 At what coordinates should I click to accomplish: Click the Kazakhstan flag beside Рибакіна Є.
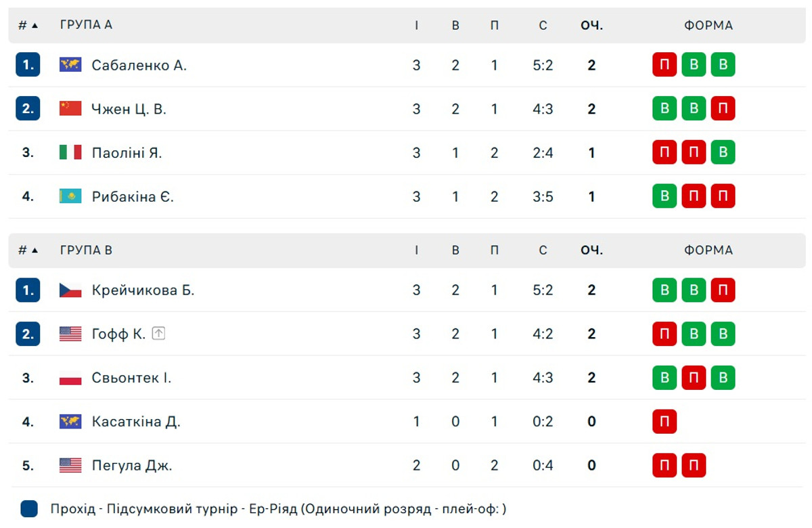pyautogui.click(x=70, y=196)
